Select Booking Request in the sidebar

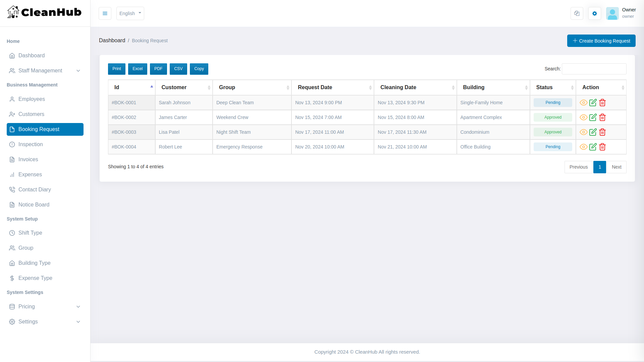39,129
